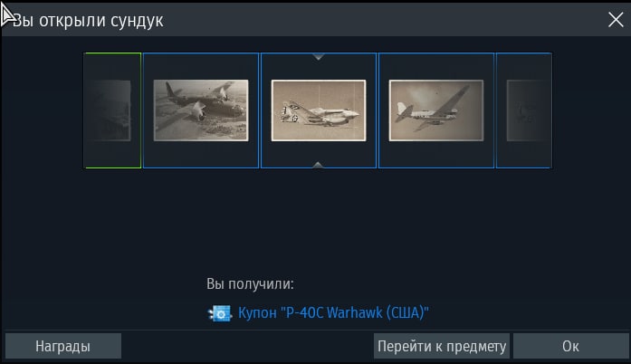Image resolution: width=631 pixels, height=364 pixels.
Task: Click the card area beneath the right aircraft photo
Action: point(436,155)
